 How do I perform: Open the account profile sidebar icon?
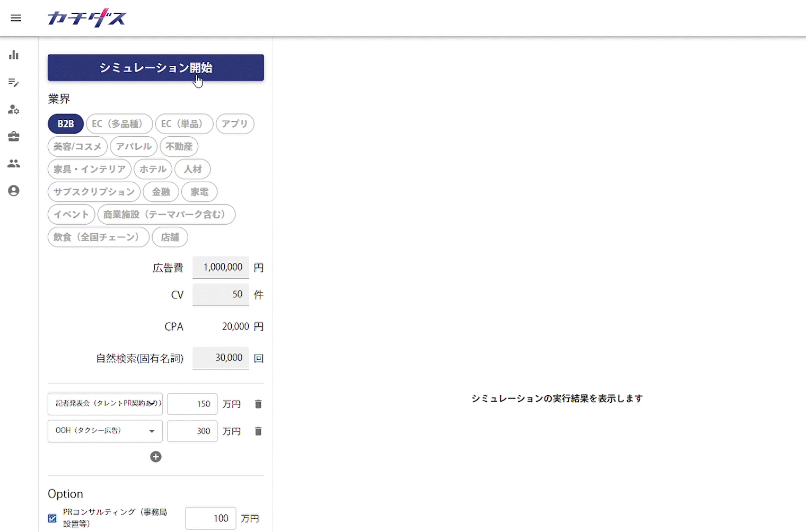point(14,191)
